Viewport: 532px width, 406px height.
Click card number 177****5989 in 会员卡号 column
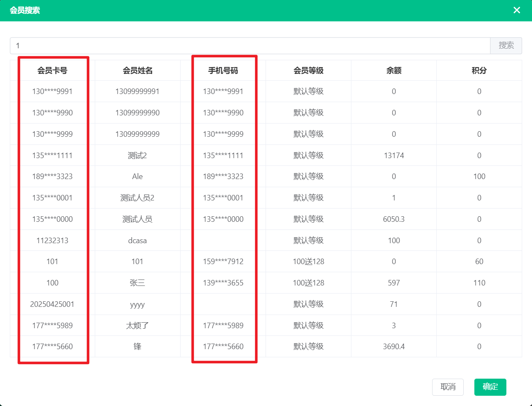(x=53, y=326)
